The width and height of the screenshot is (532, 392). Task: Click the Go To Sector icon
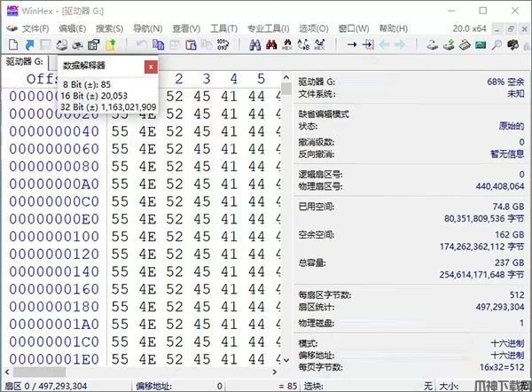click(x=367, y=44)
